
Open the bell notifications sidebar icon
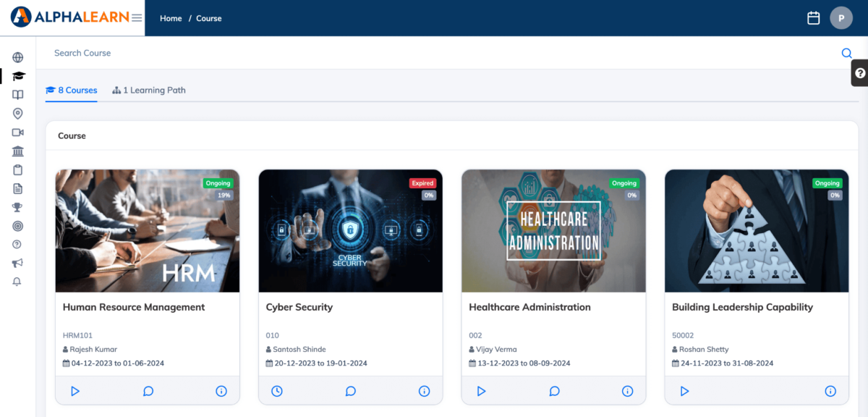coord(18,282)
